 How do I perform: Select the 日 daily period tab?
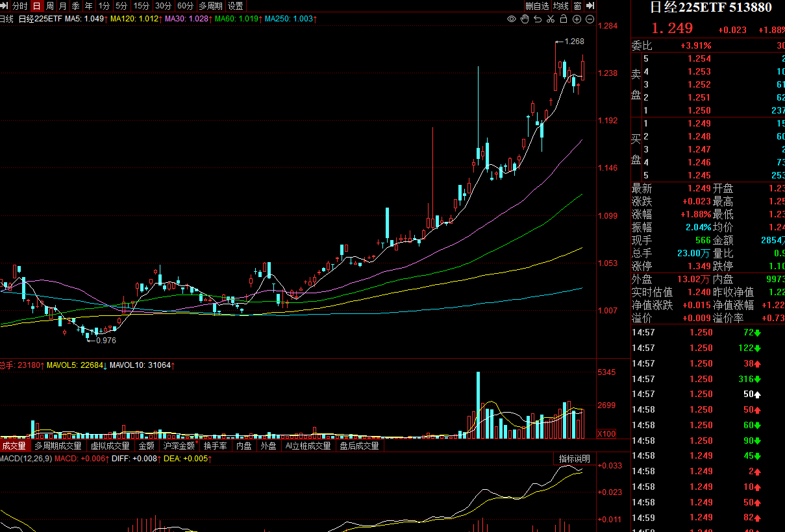[37, 6]
